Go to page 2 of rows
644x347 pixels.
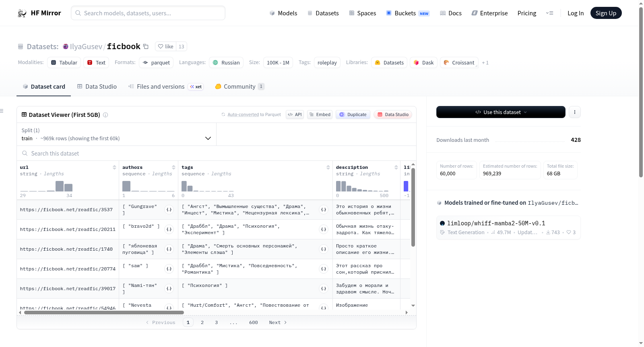202,322
